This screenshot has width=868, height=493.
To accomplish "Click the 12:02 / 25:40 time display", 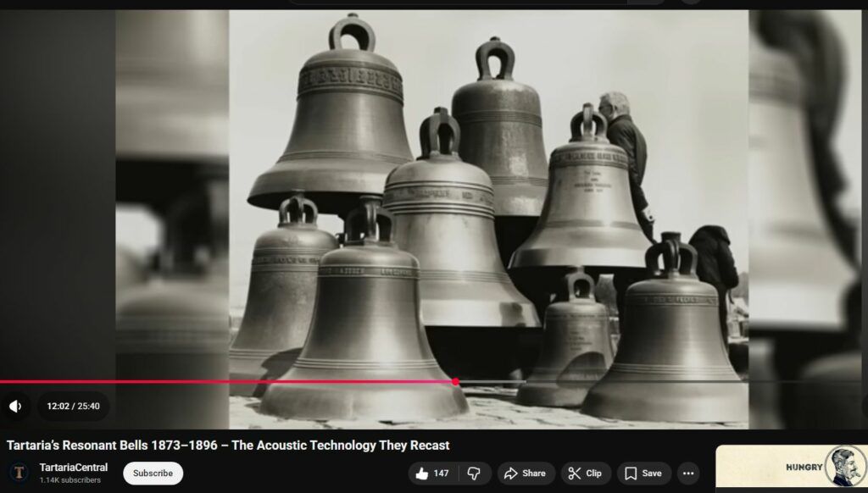I will [73, 407].
